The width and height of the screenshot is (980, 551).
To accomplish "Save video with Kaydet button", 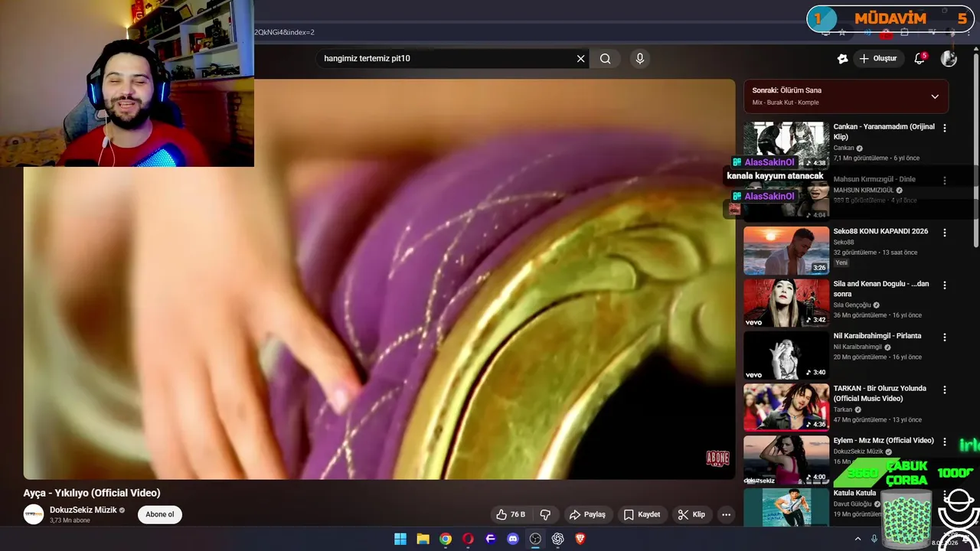I will tap(642, 514).
